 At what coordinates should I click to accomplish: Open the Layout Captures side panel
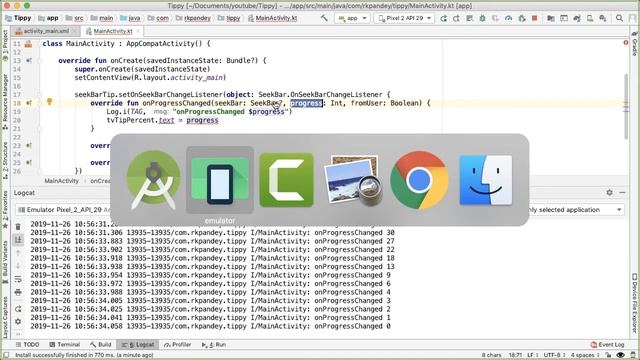(5, 318)
